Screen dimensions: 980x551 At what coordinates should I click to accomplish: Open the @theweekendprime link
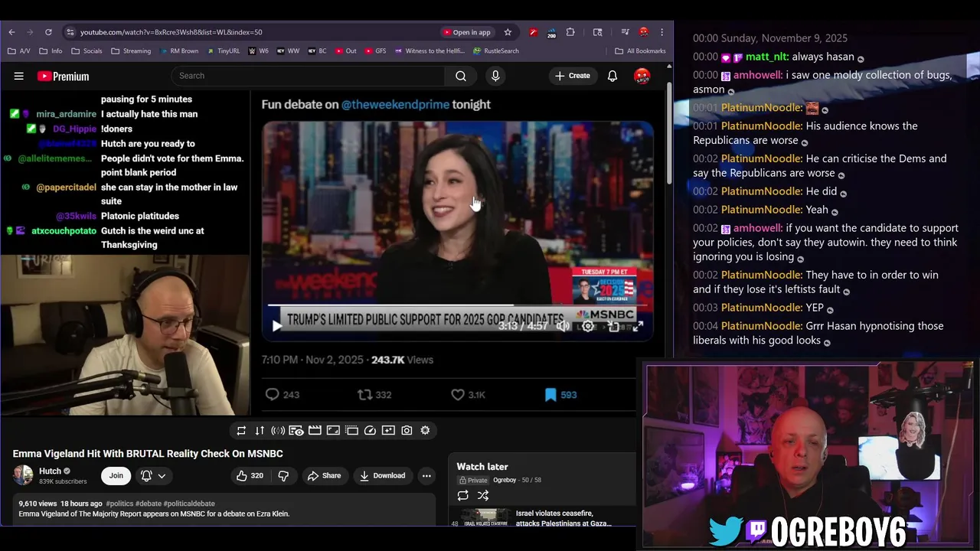point(395,105)
